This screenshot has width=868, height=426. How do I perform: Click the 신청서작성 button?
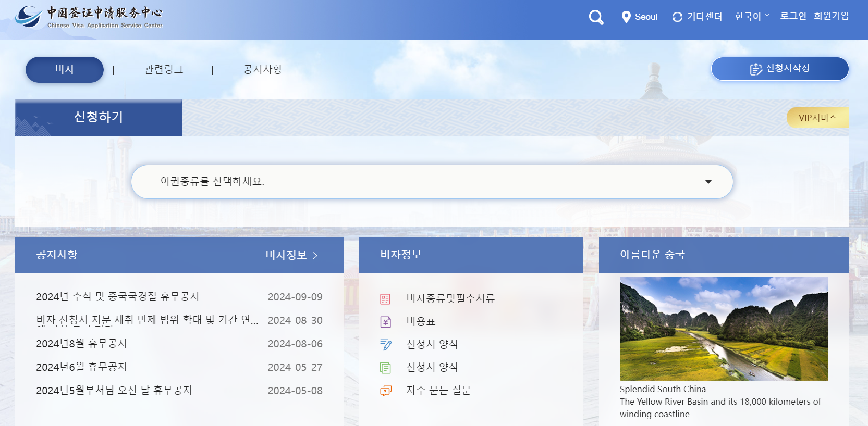click(x=780, y=69)
